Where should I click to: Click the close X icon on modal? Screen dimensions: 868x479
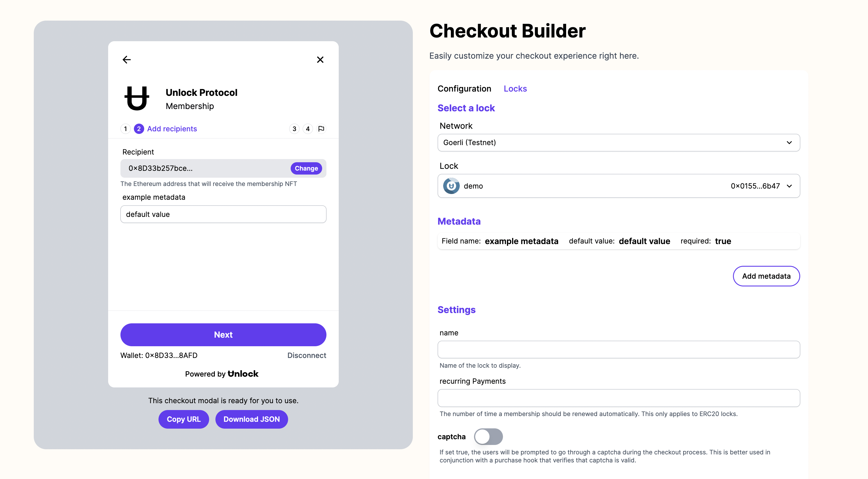[321, 59]
